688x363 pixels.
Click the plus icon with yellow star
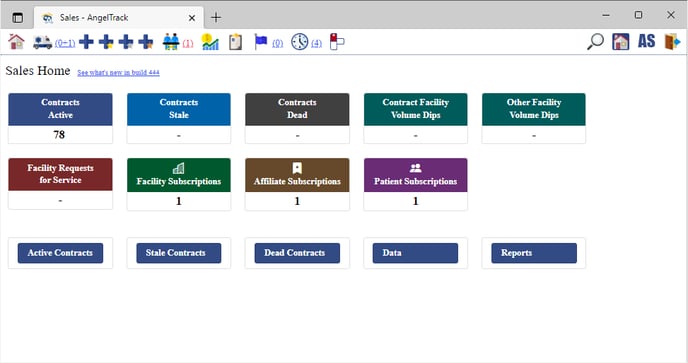click(x=106, y=42)
